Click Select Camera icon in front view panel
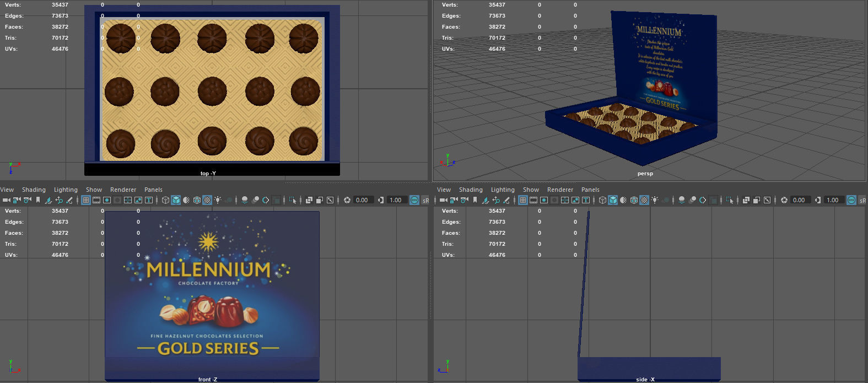This screenshot has height=383, width=868. point(7,200)
